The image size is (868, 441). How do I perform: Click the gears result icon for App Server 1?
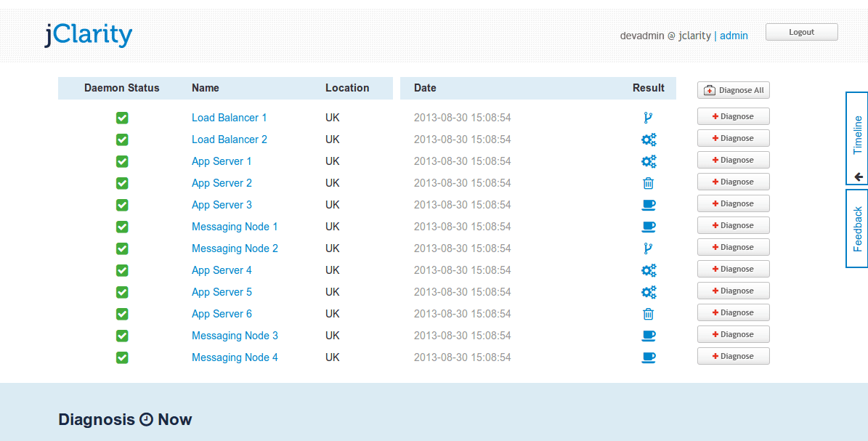click(649, 161)
